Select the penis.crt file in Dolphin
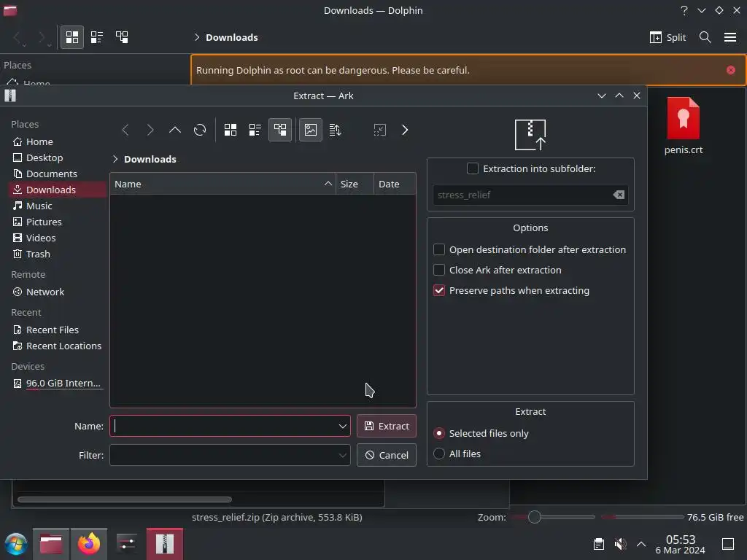Viewport: 747px width, 560px height. (683, 125)
